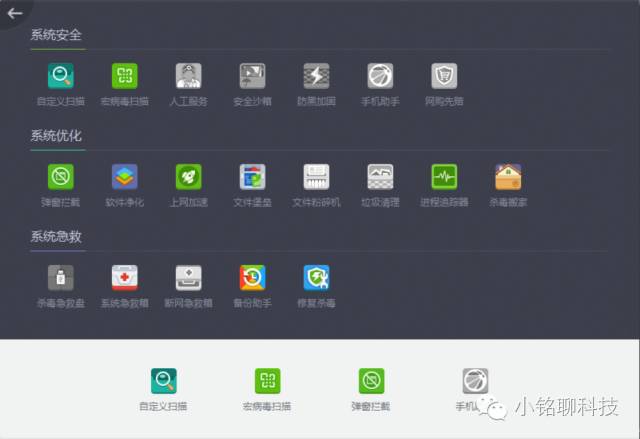Click the 备份助手 backup icon
Viewport: 640px width, 439px height.
253,278
